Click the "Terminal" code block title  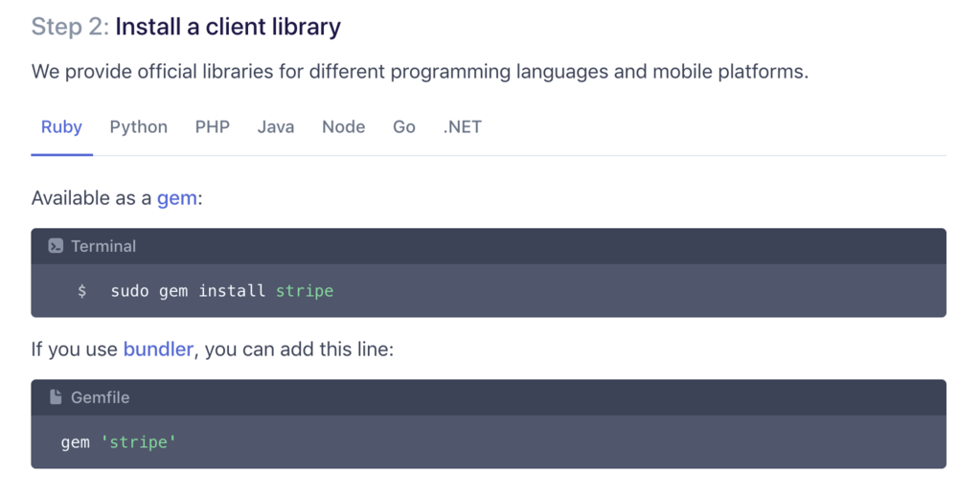point(103,246)
